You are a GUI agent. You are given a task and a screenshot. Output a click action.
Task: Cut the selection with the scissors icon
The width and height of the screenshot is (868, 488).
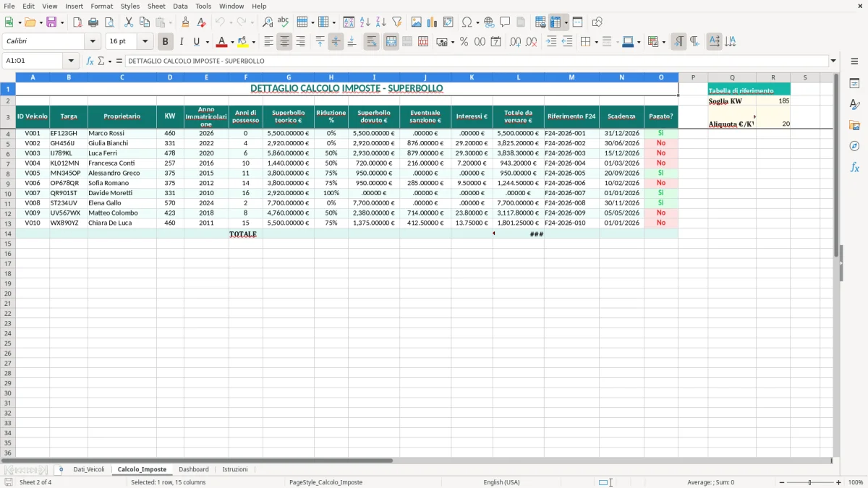coord(129,22)
